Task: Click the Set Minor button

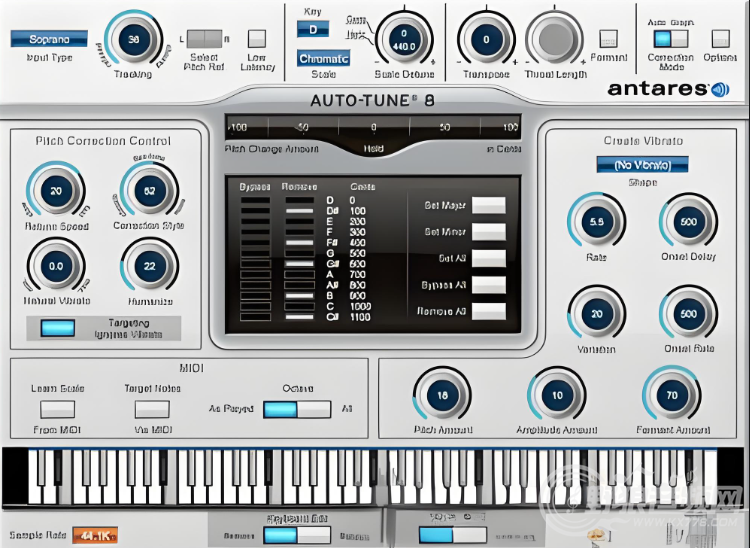Action: (x=489, y=232)
